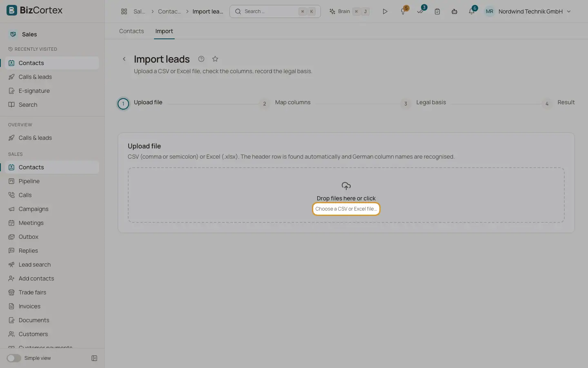Open the notifications bell with badge 6
Screen dimensions: 588x368
(x=472, y=11)
